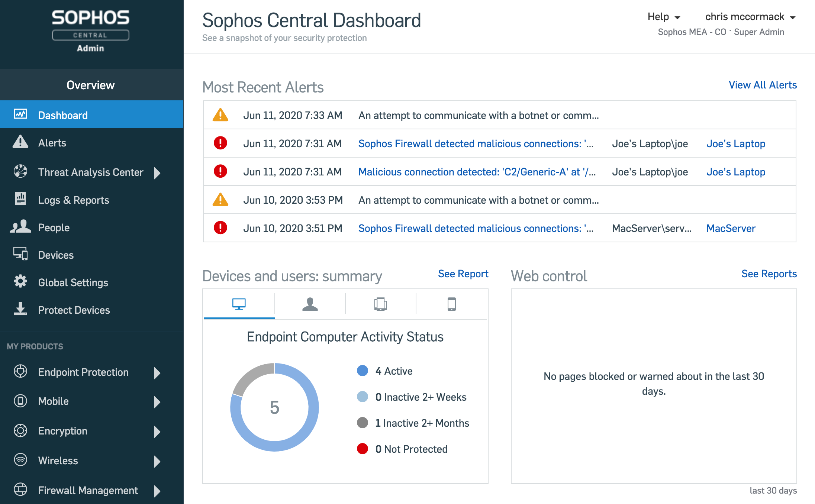Click the Devices monitor icon in sidebar
The image size is (815, 504).
[x=20, y=254]
